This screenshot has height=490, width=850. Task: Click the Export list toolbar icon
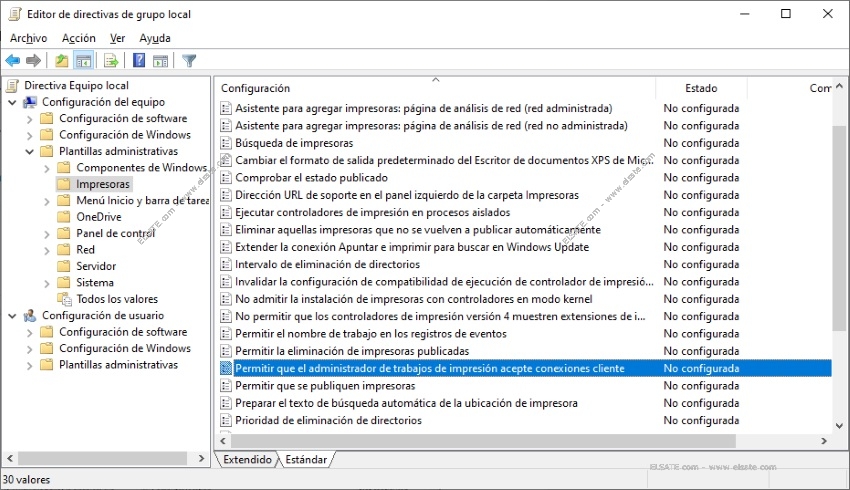coord(111,61)
